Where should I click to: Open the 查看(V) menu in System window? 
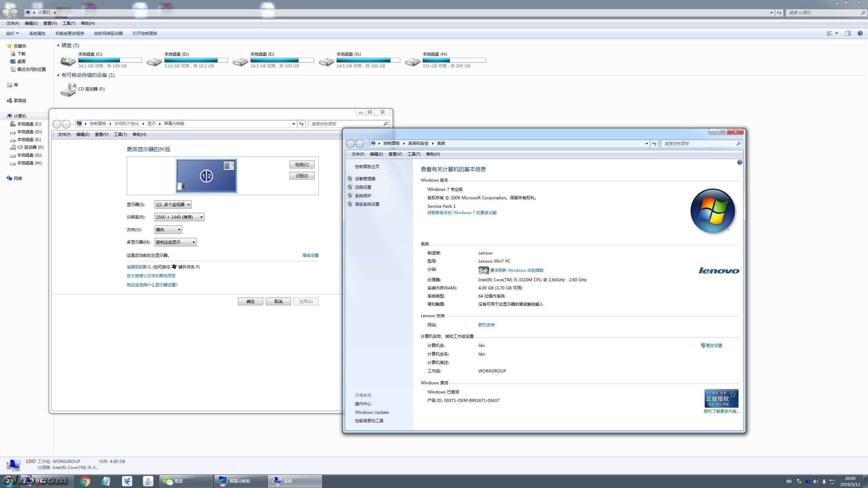[395, 154]
